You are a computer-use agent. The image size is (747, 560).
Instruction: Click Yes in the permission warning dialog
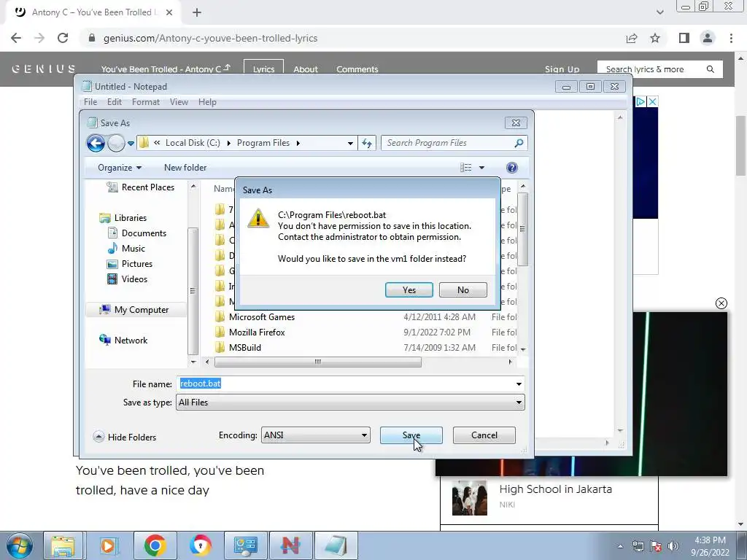click(x=409, y=290)
